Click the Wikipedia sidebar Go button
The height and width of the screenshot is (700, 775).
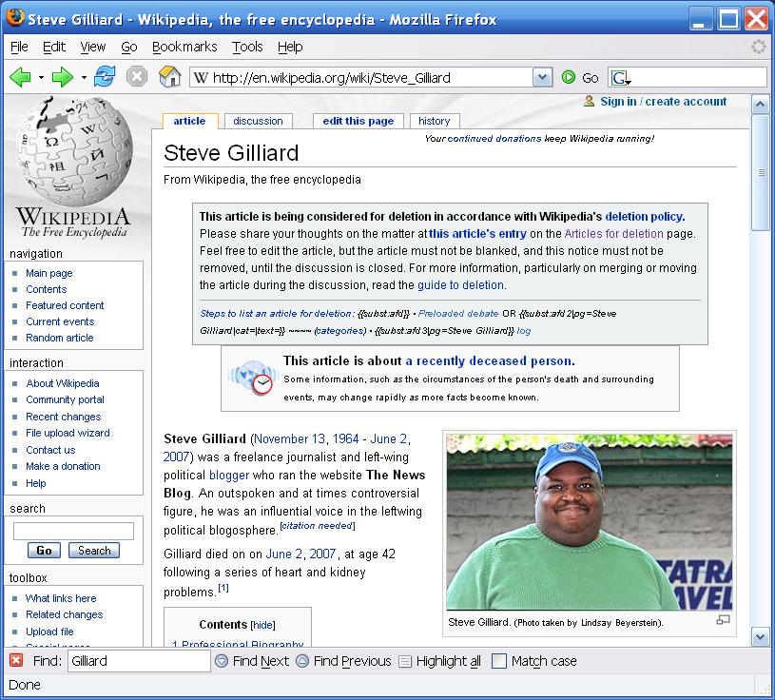pos(44,551)
